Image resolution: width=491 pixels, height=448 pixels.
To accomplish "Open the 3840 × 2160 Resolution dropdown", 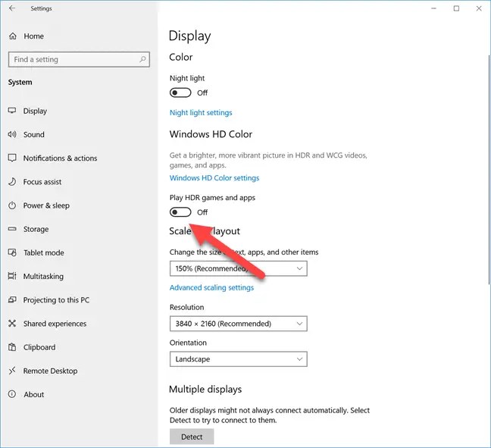I will tap(238, 324).
